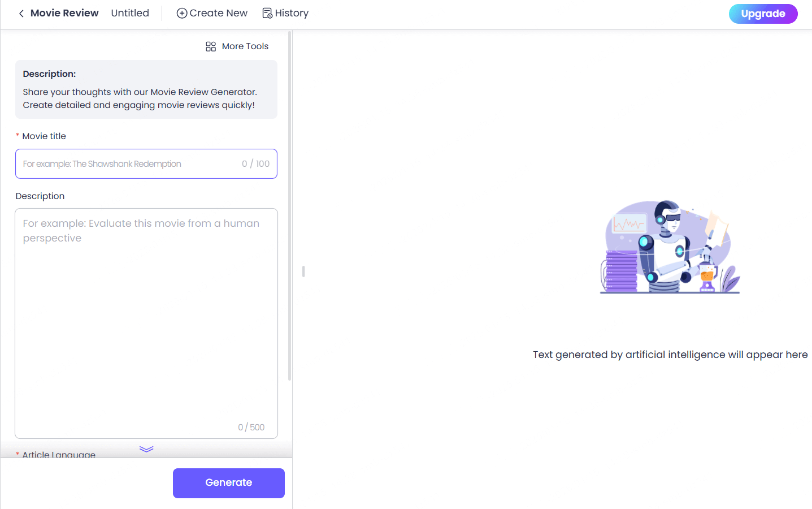Click the back arrow beside Movie Review
This screenshot has width=812, height=509.
pos(21,14)
